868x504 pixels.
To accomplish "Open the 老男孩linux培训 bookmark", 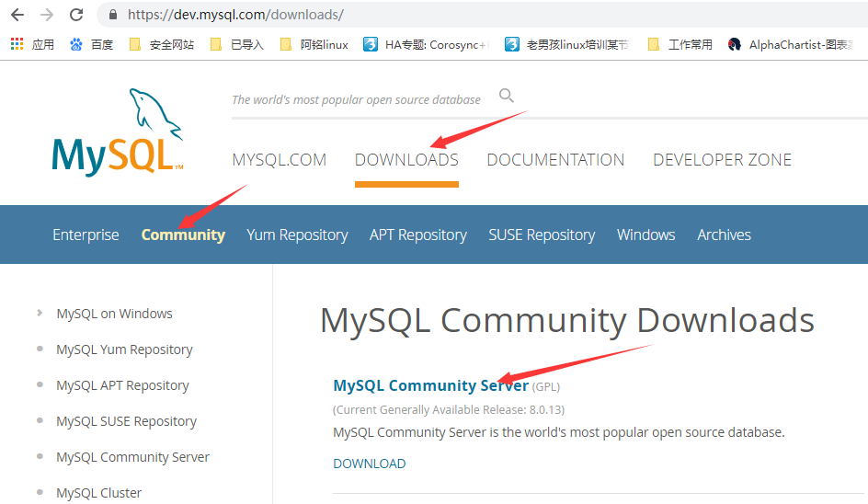I will [x=567, y=44].
